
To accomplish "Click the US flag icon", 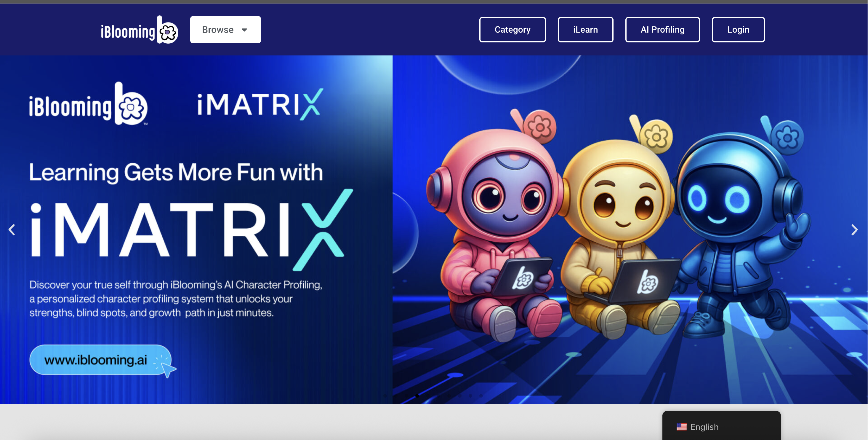I will pos(681,427).
